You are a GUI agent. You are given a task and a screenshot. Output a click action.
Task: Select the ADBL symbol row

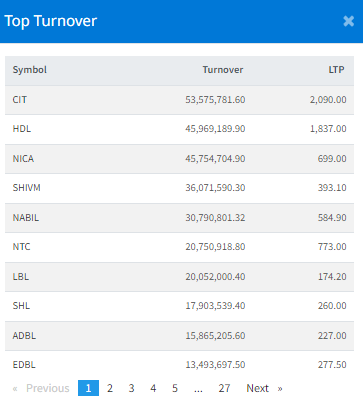coord(179,336)
